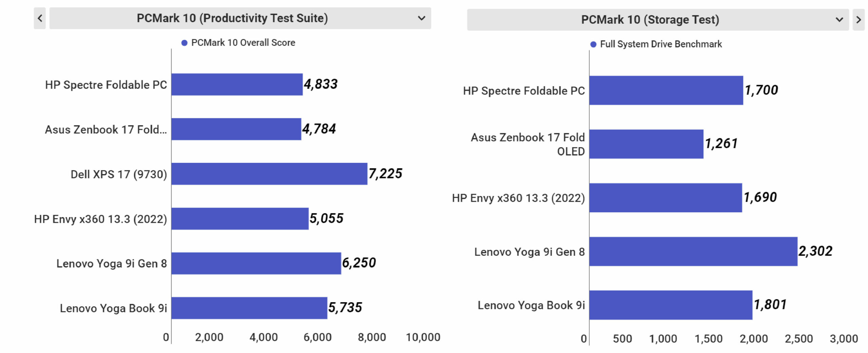Expand the Productivity Test Suite chevron arrow

click(421, 18)
